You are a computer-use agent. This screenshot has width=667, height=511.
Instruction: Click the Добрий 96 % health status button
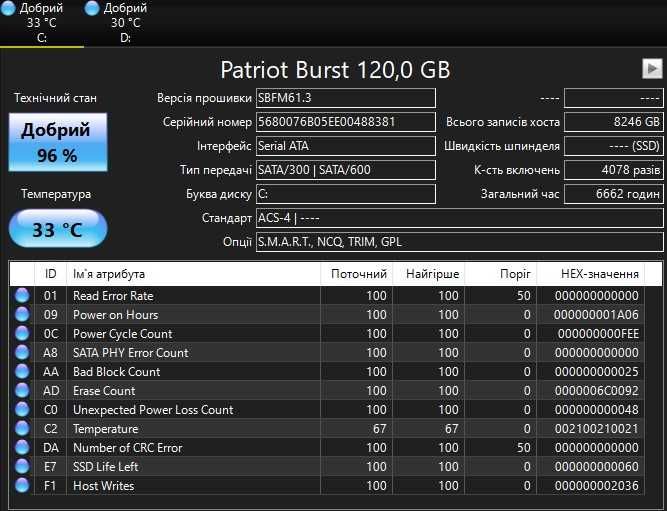58,142
